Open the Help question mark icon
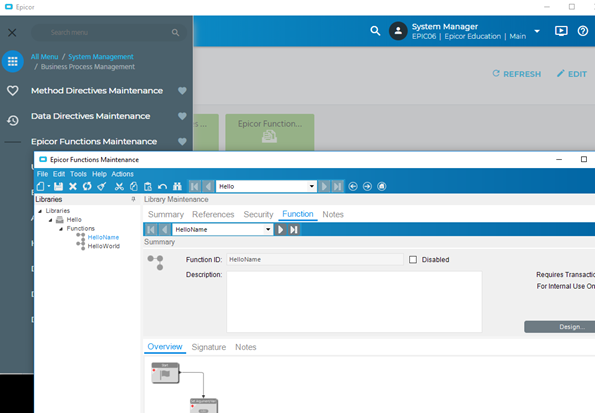 tap(583, 31)
